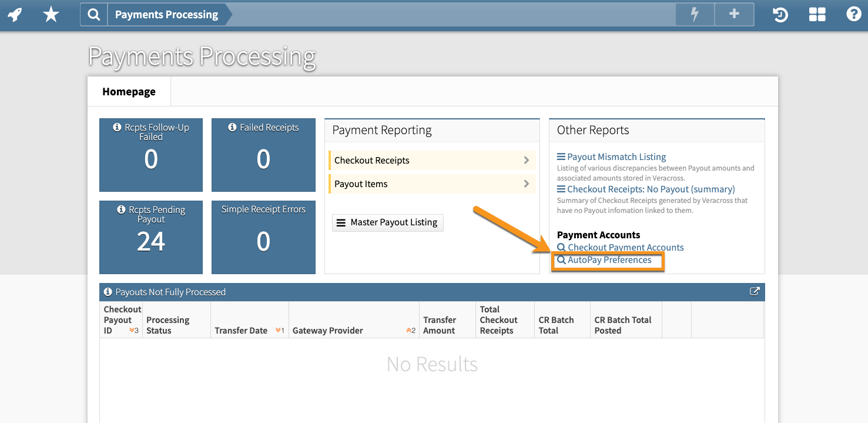Click the grid workspaces icon
The width and height of the screenshot is (868, 423).
(x=817, y=14)
